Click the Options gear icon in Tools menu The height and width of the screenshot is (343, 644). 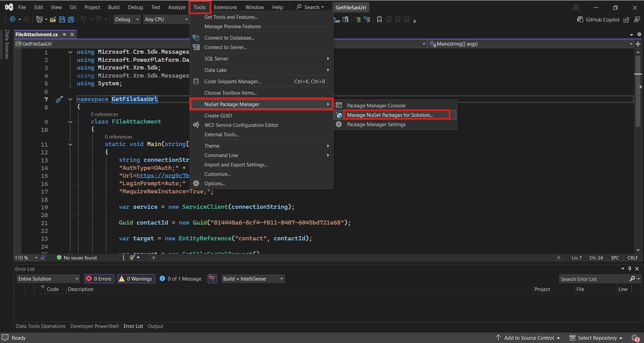pyautogui.click(x=196, y=183)
